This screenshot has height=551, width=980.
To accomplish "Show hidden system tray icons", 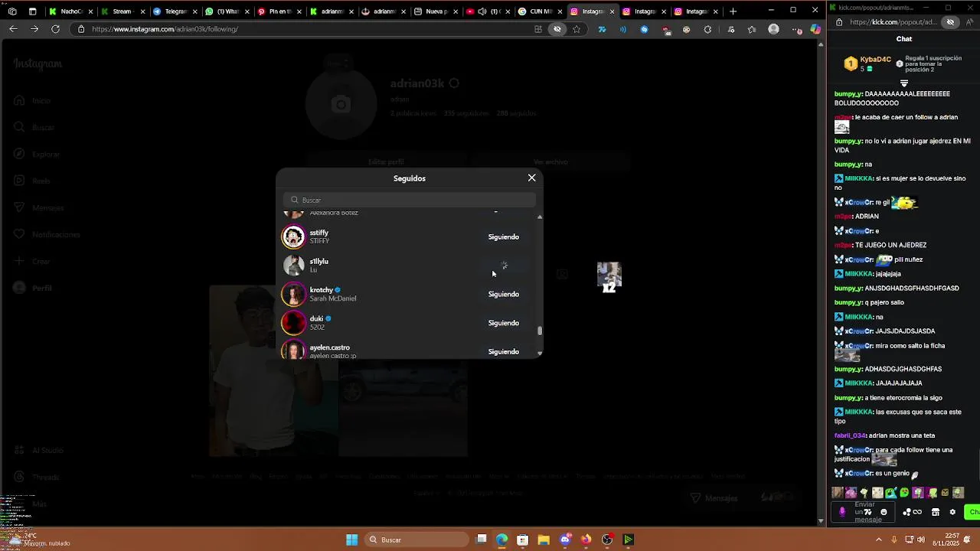I will (x=878, y=540).
